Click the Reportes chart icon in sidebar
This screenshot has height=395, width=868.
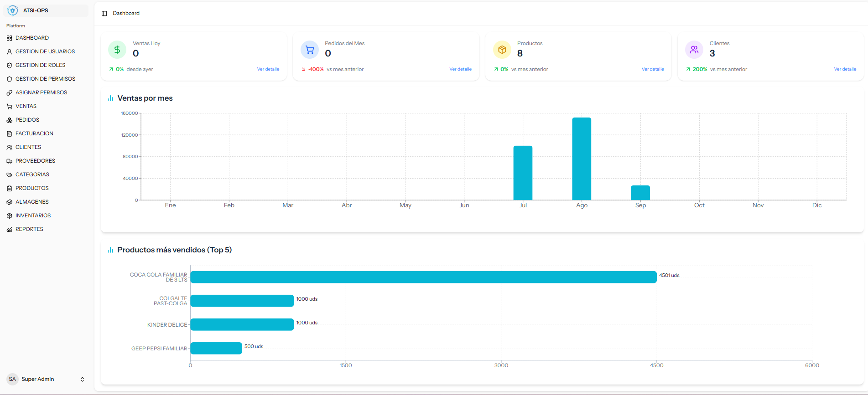click(x=10, y=230)
